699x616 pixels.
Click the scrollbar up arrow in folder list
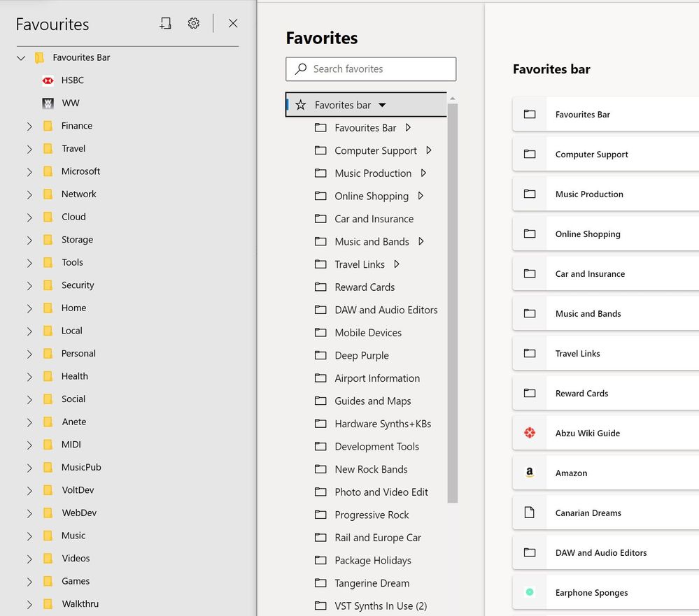[453, 99]
